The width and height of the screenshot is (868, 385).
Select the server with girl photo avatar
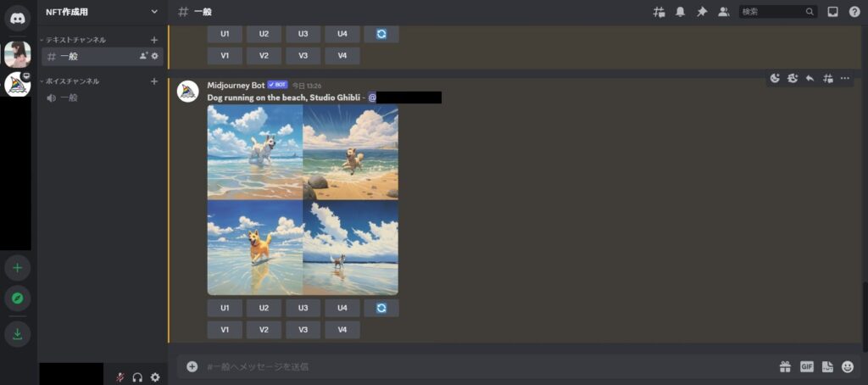[17, 54]
